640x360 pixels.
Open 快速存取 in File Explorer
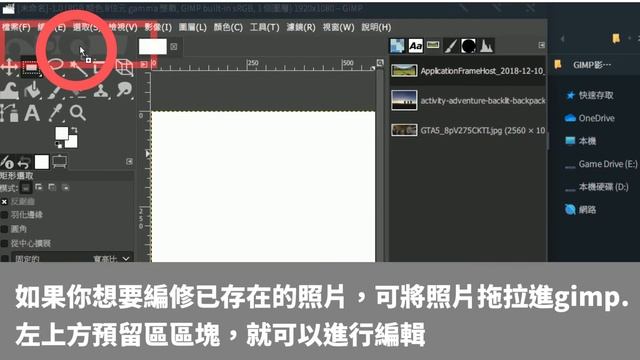coord(590,96)
